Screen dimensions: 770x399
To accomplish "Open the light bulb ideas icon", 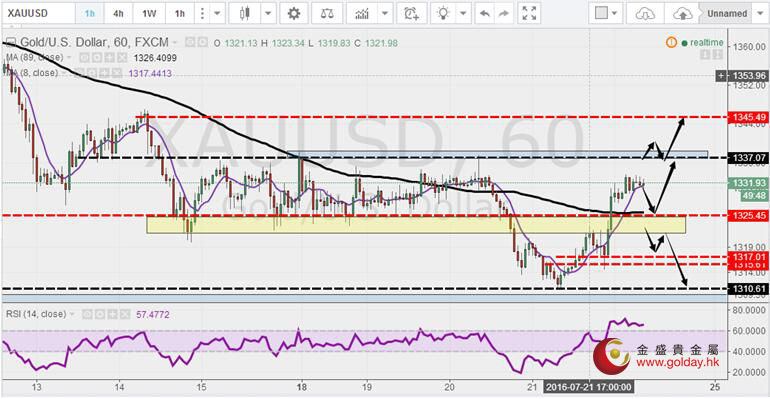I will click(x=443, y=13).
